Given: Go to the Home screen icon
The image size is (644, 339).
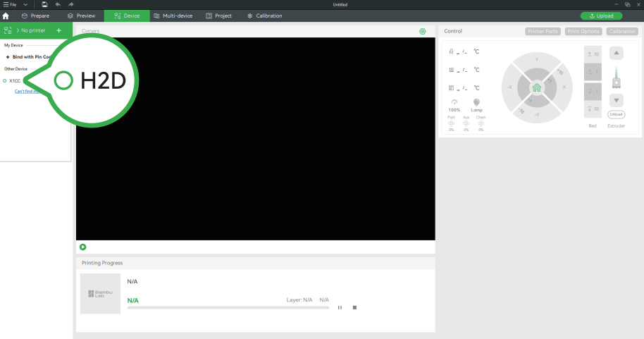Looking at the screenshot, I should pyautogui.click(x=6, y=16).
